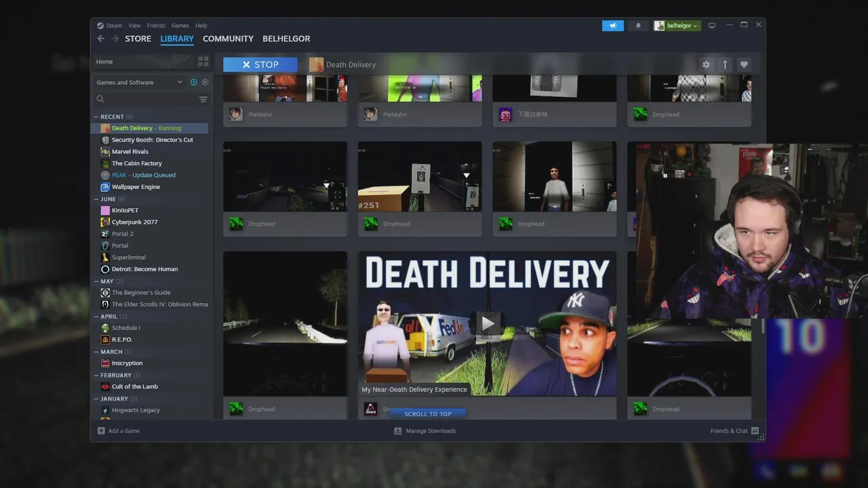Collapse the JUNE section
The height and width of the screenshot is (488, 868).
(96, 199)
